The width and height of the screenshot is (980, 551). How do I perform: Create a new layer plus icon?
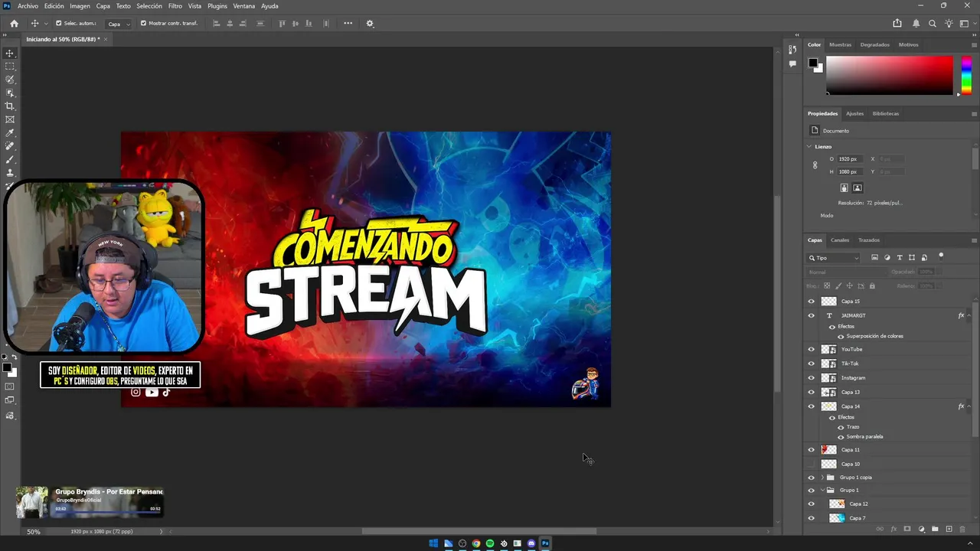point(949,529)
